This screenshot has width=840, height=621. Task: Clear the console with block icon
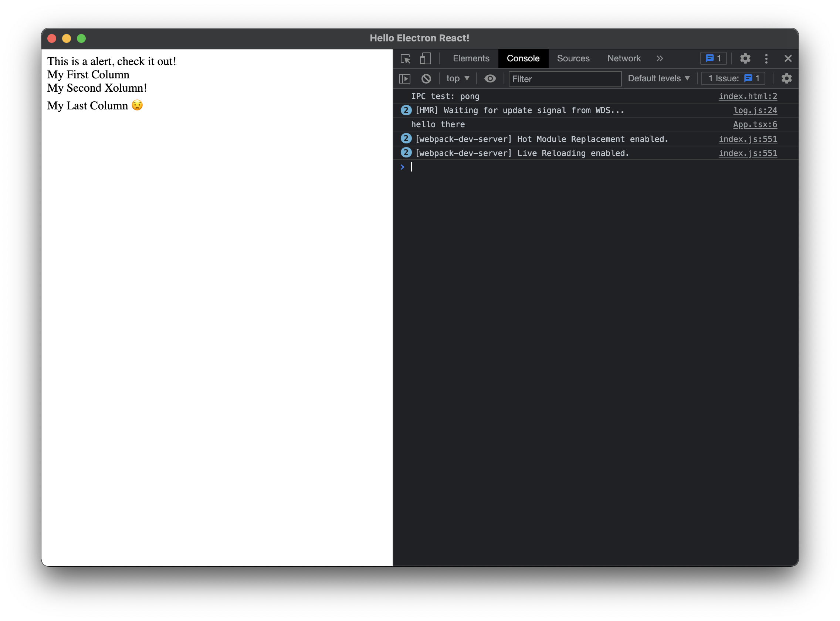pyautogui.click(x=426, y=79)
